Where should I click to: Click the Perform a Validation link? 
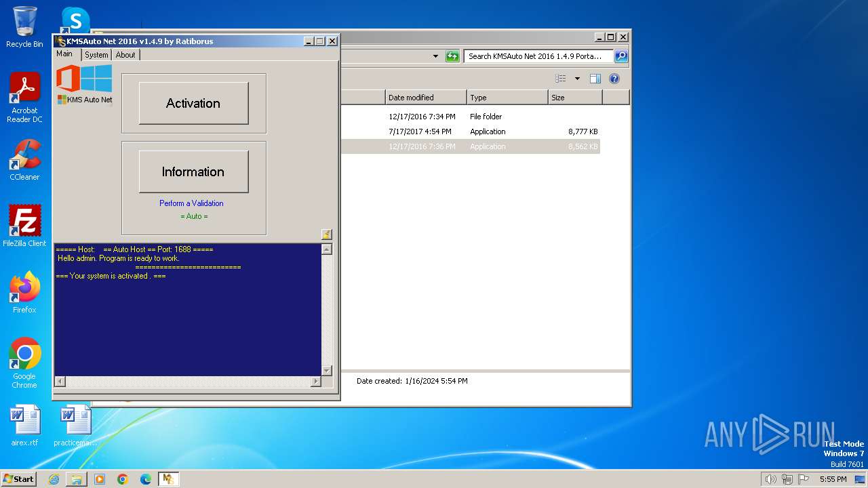191,203
